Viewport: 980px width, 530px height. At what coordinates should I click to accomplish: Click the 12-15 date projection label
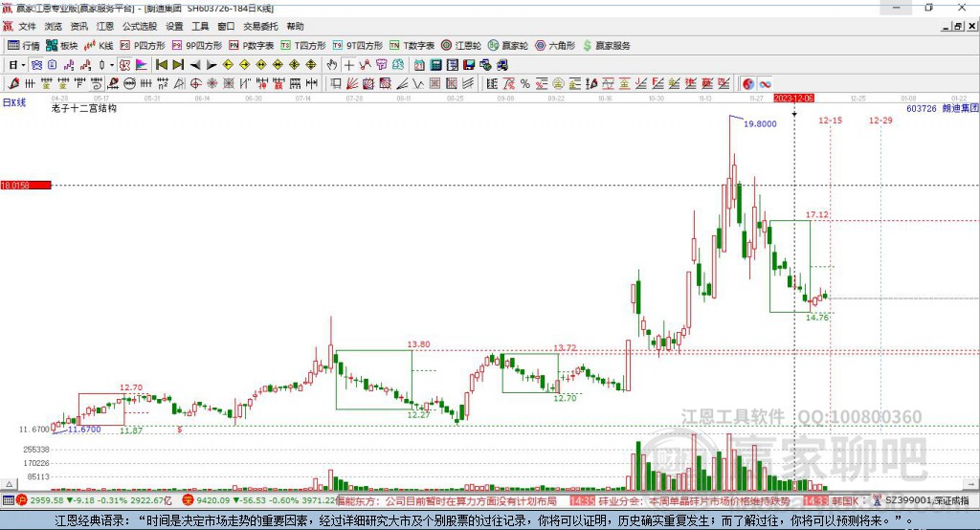(830, 120)
